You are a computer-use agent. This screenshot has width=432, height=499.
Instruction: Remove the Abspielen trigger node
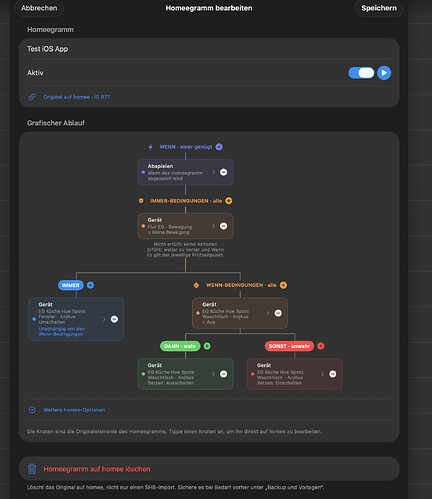[224, 172]
